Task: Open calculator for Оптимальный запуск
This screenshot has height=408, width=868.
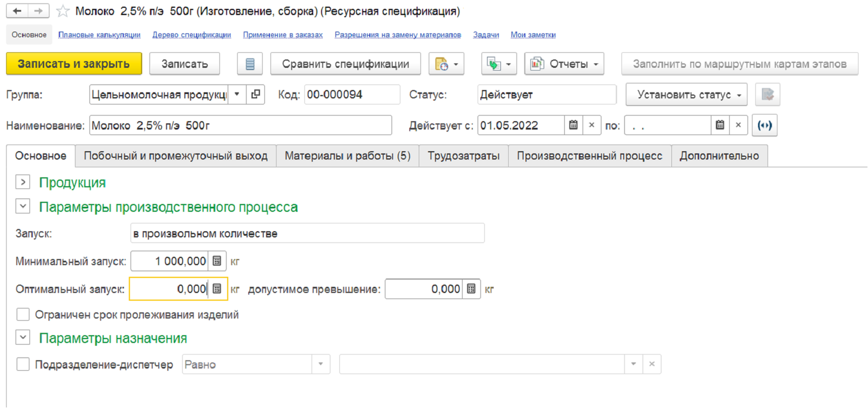Action: 217,289
